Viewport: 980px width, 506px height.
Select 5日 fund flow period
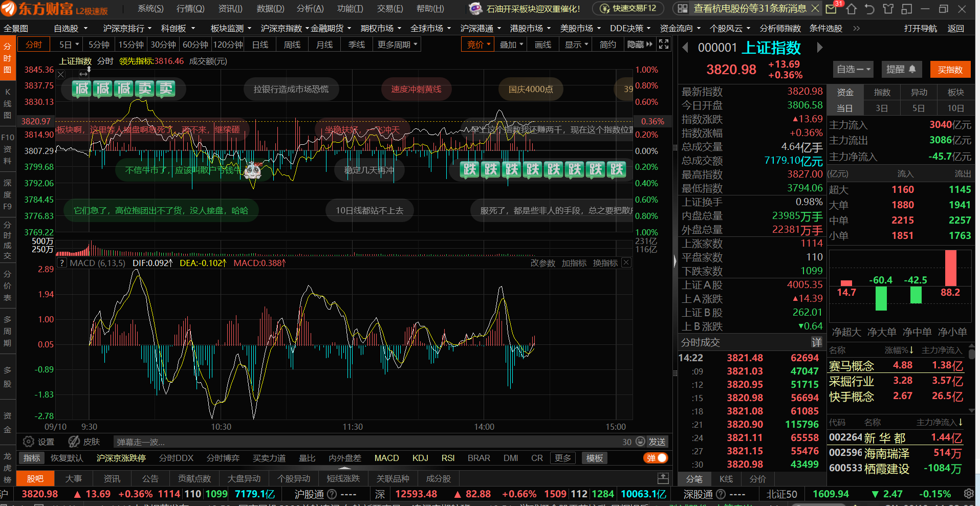click(x=918, y=108)
